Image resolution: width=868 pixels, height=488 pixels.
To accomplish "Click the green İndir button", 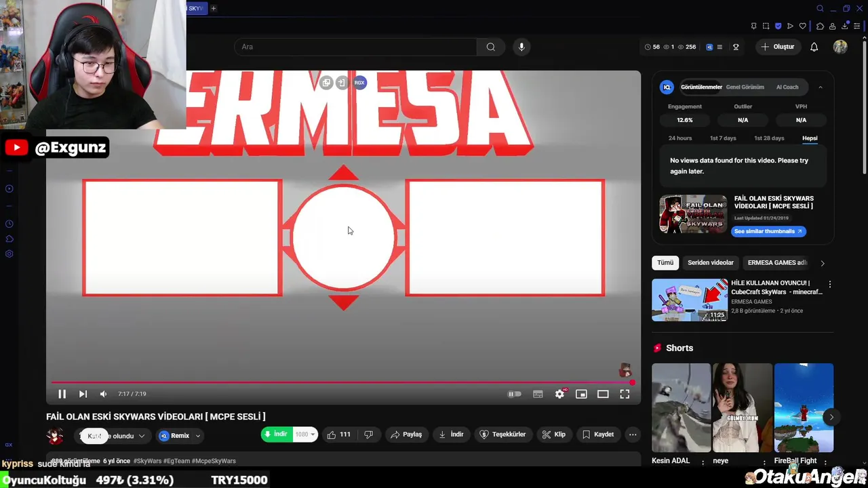I will pos(277,434).
